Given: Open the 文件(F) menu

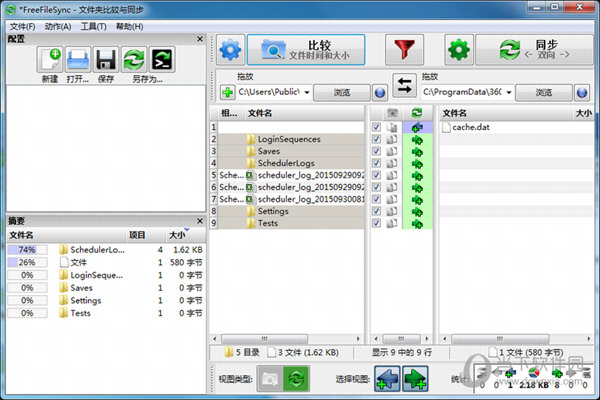Looking at the screenshot, I should (x=23, y=26).
